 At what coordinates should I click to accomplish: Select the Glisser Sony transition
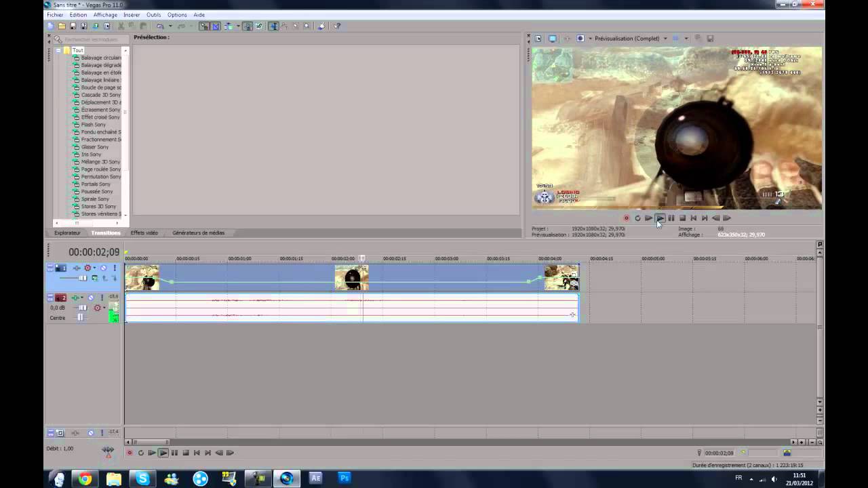click(95, 147)
